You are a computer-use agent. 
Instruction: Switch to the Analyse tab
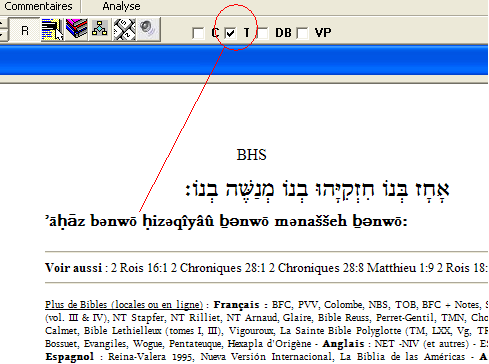(121, 6)
